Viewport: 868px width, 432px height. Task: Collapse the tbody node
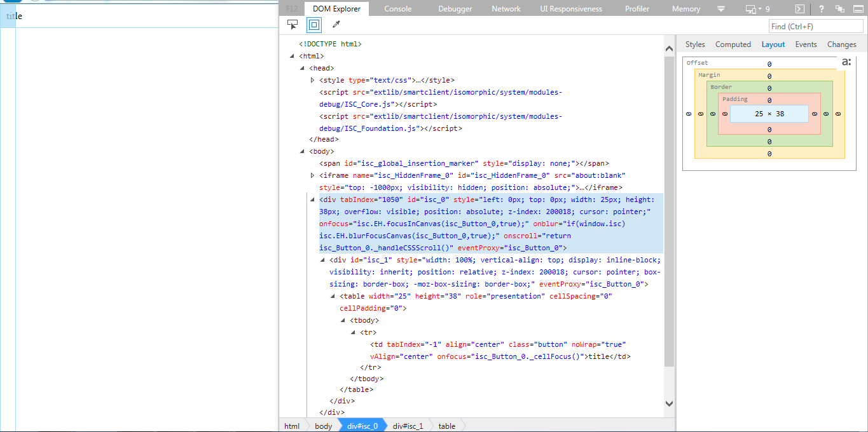tap(343, 320)
